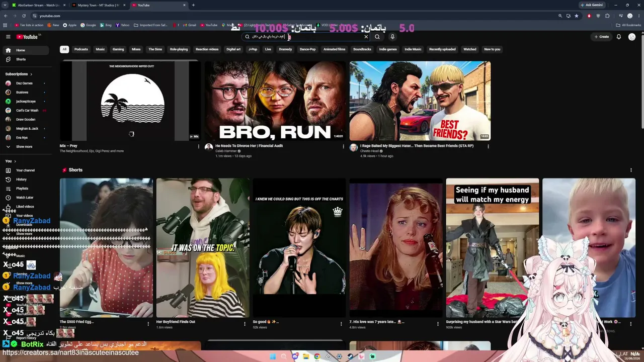Open the BRO, RUN Financial Audit thumbnail
Image resolution: width=644 pixels, height=362 pixels.
275,101
